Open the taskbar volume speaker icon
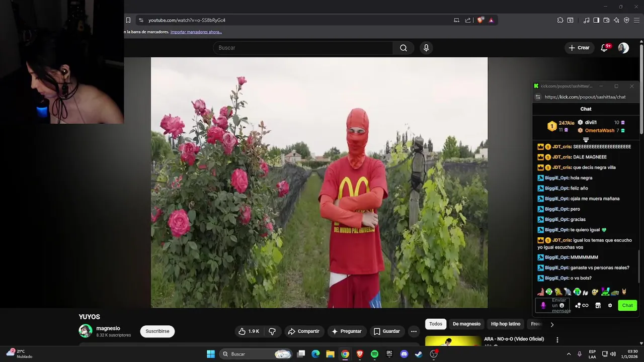The width and height of the screenshot is (644, 362). 613,354
